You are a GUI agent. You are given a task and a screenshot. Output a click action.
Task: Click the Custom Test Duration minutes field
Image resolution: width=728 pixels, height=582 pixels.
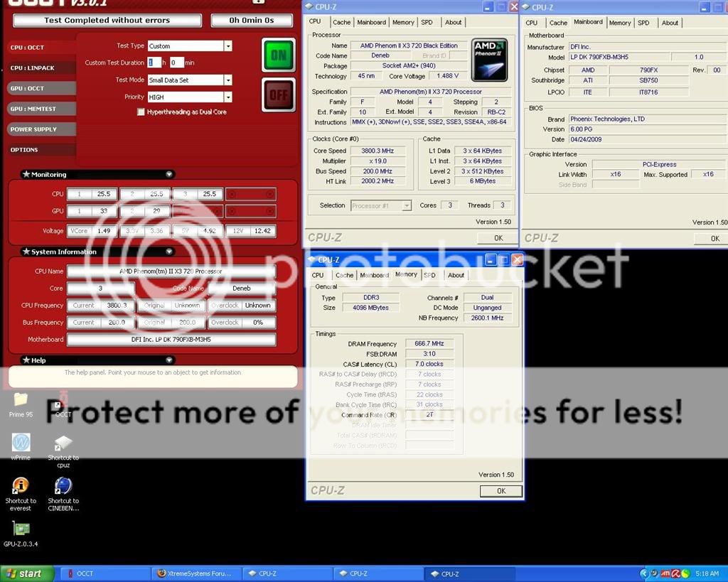176,63
